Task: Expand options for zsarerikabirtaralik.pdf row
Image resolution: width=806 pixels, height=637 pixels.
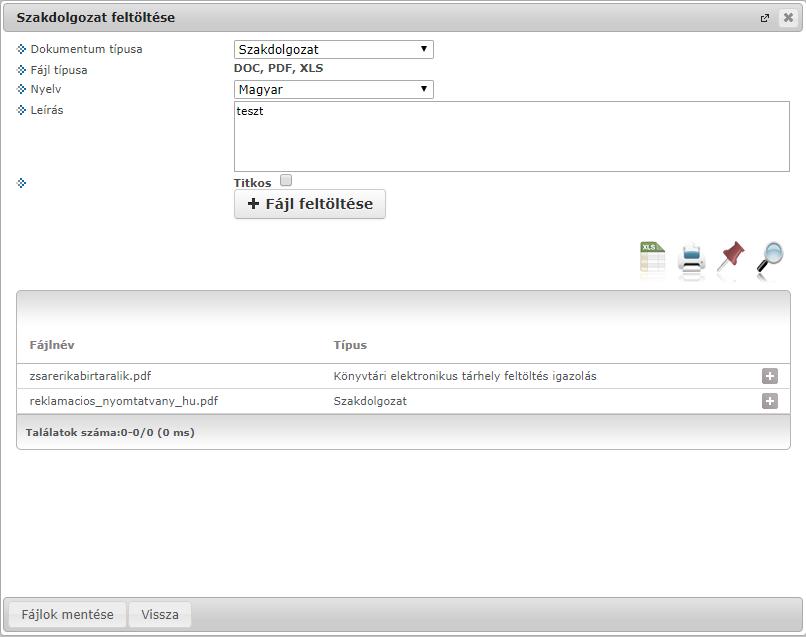Action: 770,376
